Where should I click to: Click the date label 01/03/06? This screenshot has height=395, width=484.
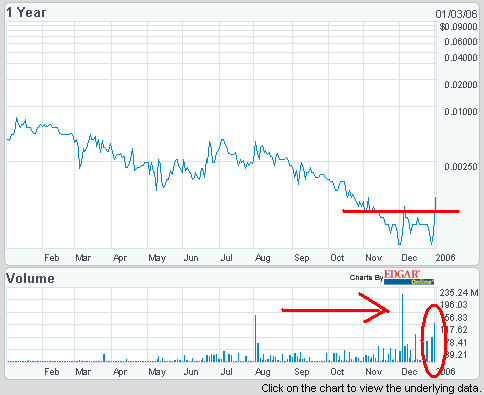456,14
